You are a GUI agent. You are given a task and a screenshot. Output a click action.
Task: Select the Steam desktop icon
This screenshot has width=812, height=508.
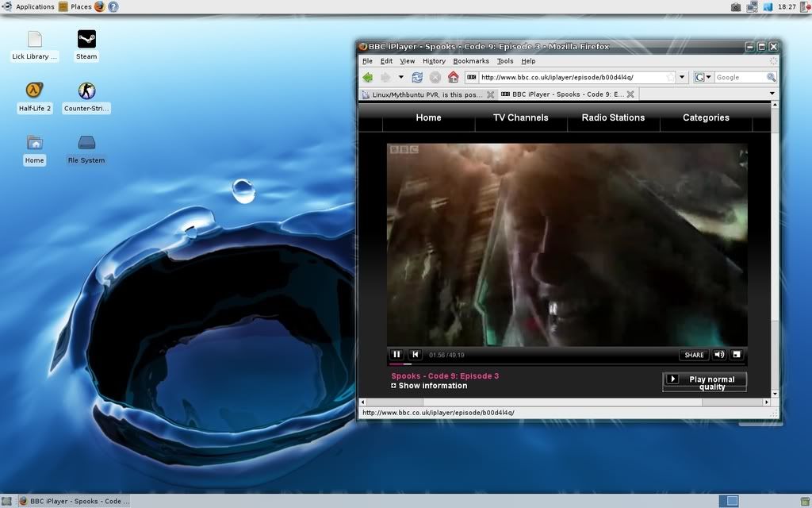click(x=86, y=45)
